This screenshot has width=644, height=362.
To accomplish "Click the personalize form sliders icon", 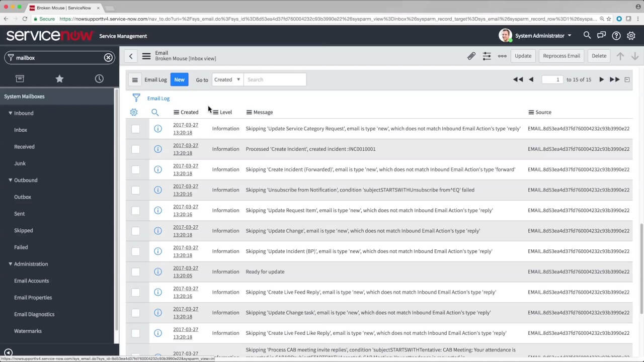I will click(x=487, y=56).
